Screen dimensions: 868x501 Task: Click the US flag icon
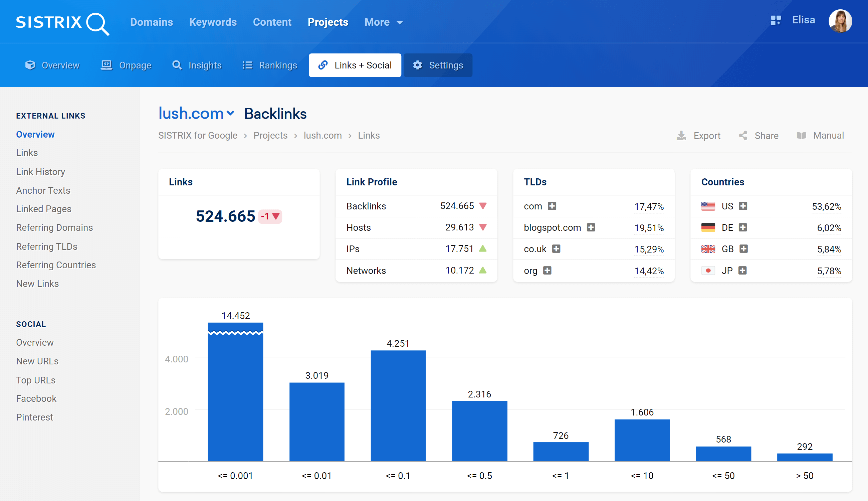click(708, 206)
